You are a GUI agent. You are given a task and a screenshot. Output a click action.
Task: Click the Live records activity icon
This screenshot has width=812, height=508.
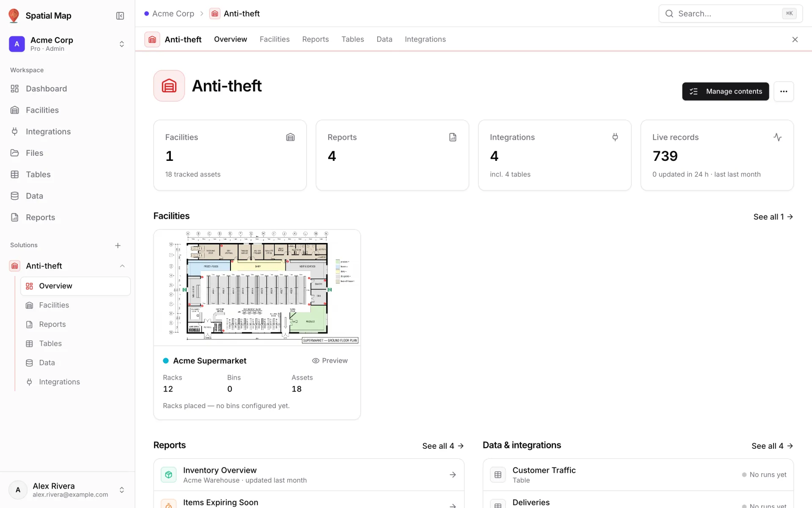pos(777,137)
